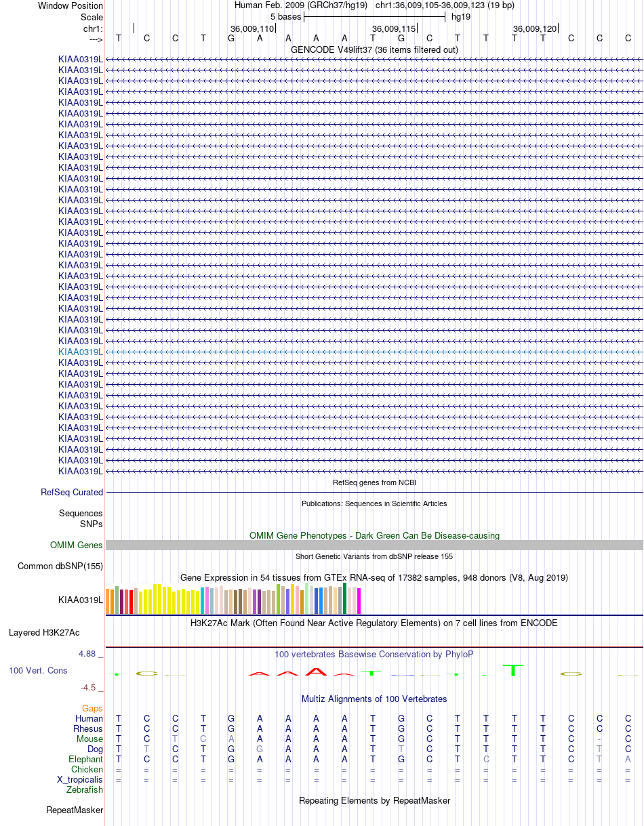Viewport: 644px width, 826px height.
Task: Click the 36,009,120 coordinate marker
Action: coord(535,28)
